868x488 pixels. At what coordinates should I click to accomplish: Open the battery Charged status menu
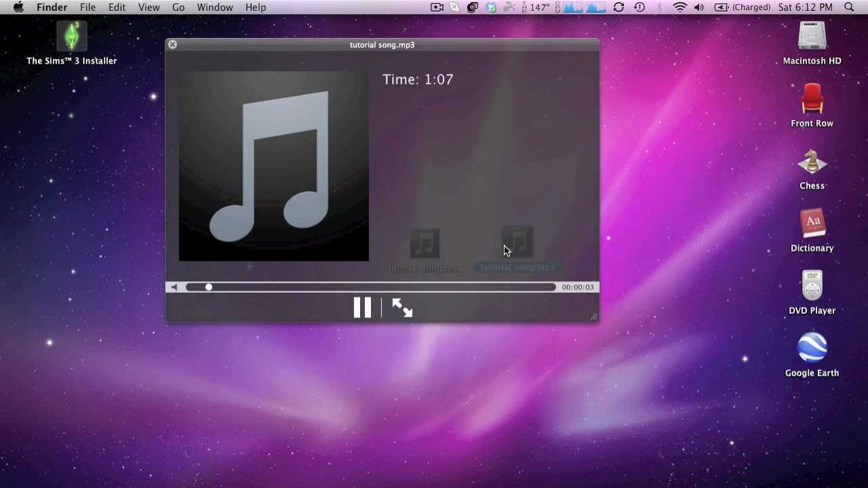tap(743, 7)
